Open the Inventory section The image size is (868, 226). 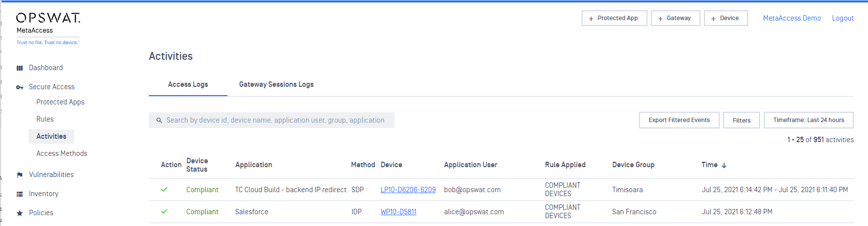point(44,194)
